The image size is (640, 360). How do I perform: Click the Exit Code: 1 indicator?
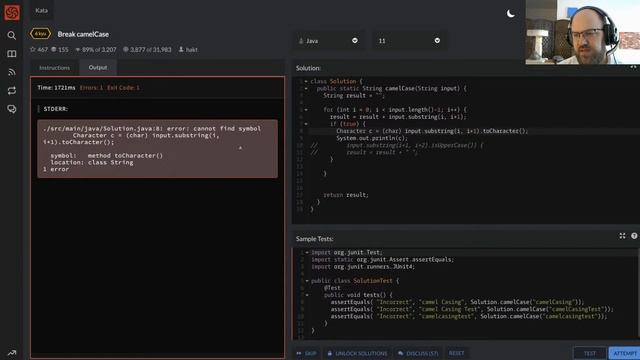pos(123,87)
